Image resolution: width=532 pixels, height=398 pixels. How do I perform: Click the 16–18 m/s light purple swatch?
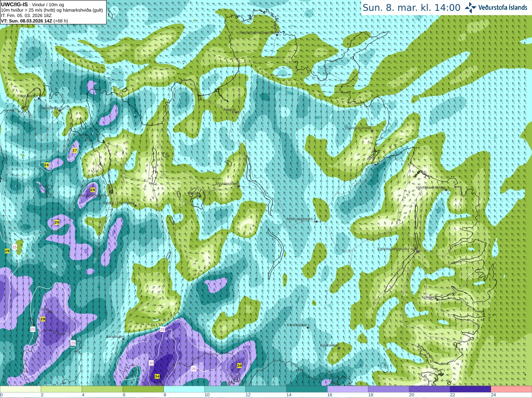click(x=348, y=389)
